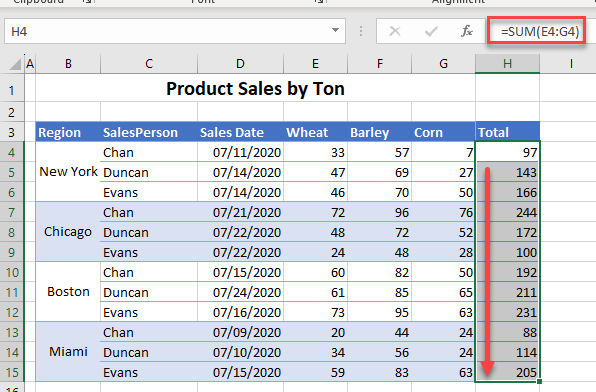Screen dimensions: 596x392
Task: Click the Barley value 83 cell
Action: pos(379,372)
